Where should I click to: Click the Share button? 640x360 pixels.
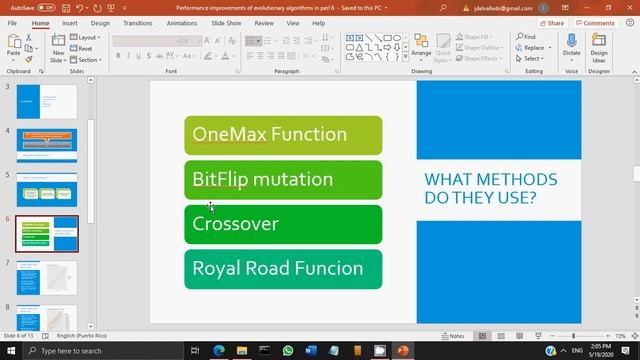(552, 23)
